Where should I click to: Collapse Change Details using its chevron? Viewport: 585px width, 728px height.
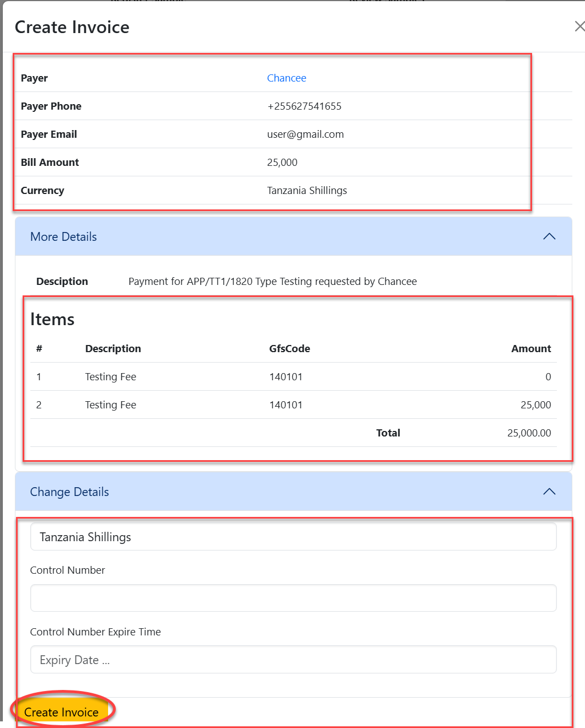pyautogui.click(x=549, y=492)
